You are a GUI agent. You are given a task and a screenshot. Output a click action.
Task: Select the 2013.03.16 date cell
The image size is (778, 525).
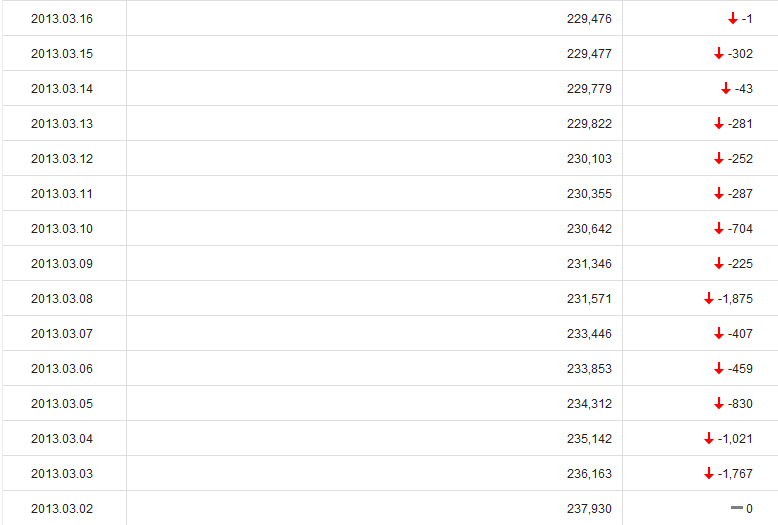pyautogui.click(x=62, y=19)
